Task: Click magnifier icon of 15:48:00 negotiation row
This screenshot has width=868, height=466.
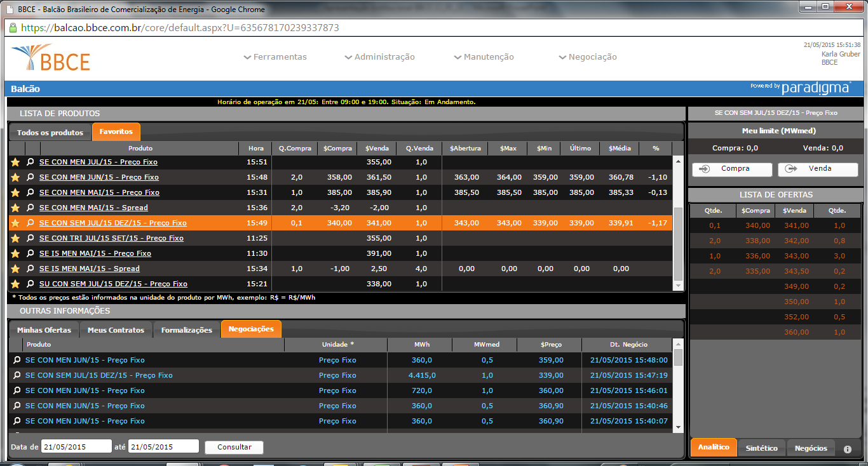Action: point(17,360)
